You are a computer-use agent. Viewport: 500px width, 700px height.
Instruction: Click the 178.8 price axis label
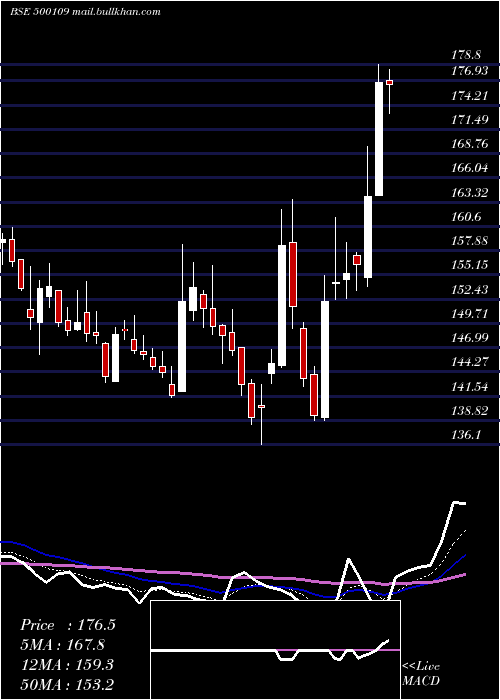click(x=466, y=55)
